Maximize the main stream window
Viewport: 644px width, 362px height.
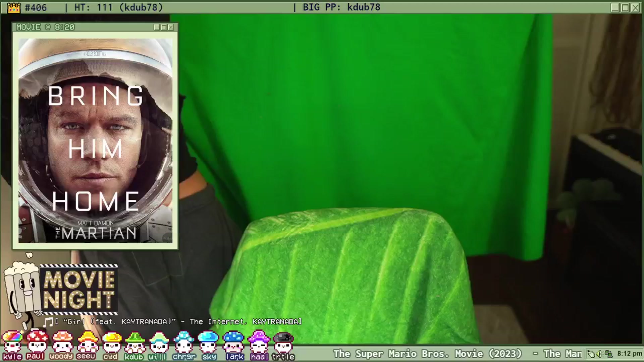pyautogui.click(x=625, y=7)
